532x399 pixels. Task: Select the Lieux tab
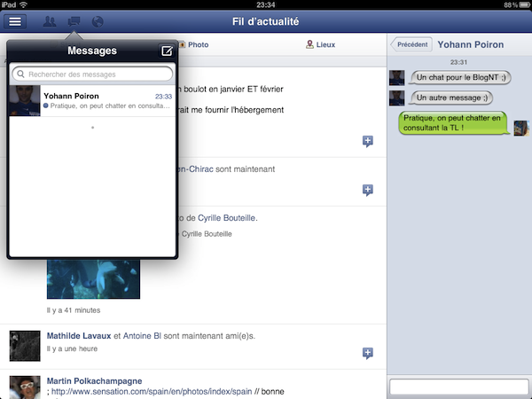[320, 43]
